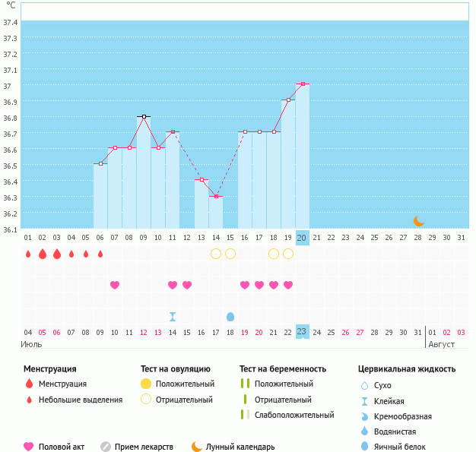Select the highlighted cycle day 20 marker
This screenshot has height=452, width=476.
click(x=303, y=238)
